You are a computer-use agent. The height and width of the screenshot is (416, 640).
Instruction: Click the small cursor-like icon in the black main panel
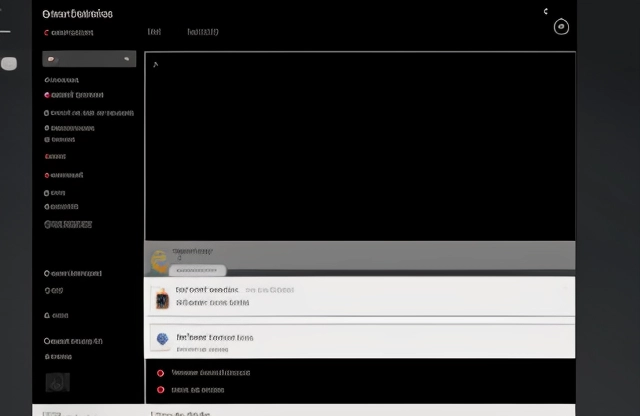click(x=156, y=65)
